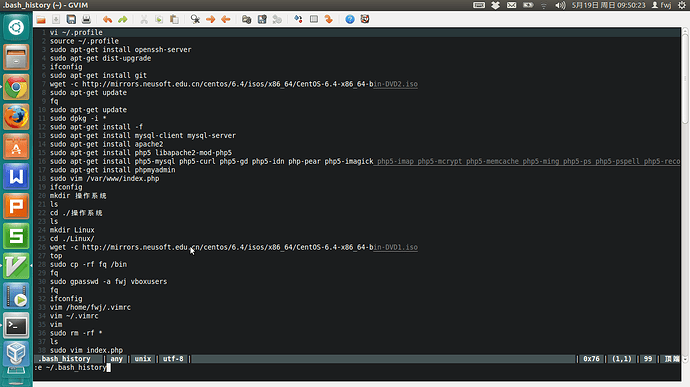Open the fwj user menu
The height and width of the screenshot is (387, 690).
pyautogui.click(x=661, y=5)
